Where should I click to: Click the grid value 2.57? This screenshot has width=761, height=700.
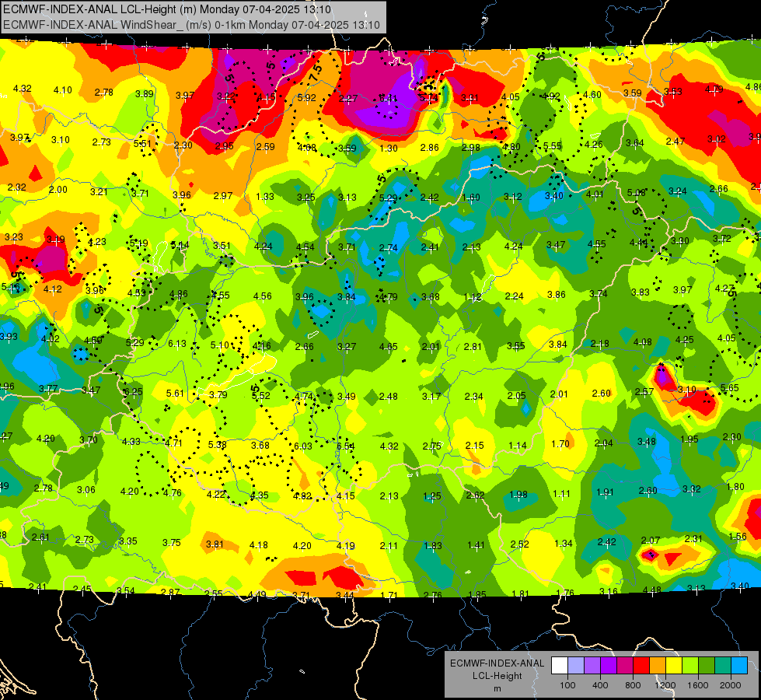pos(644,391)
